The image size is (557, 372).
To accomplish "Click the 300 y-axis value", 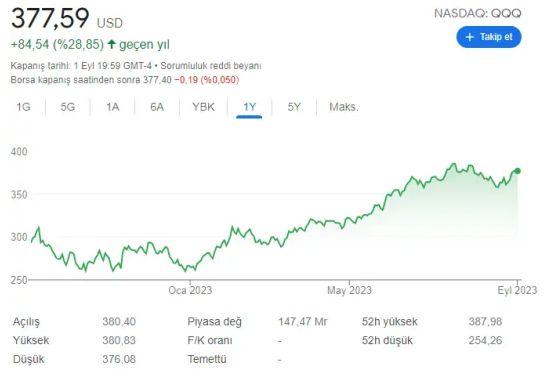I will pyautogui.click(x=19, y=237).
